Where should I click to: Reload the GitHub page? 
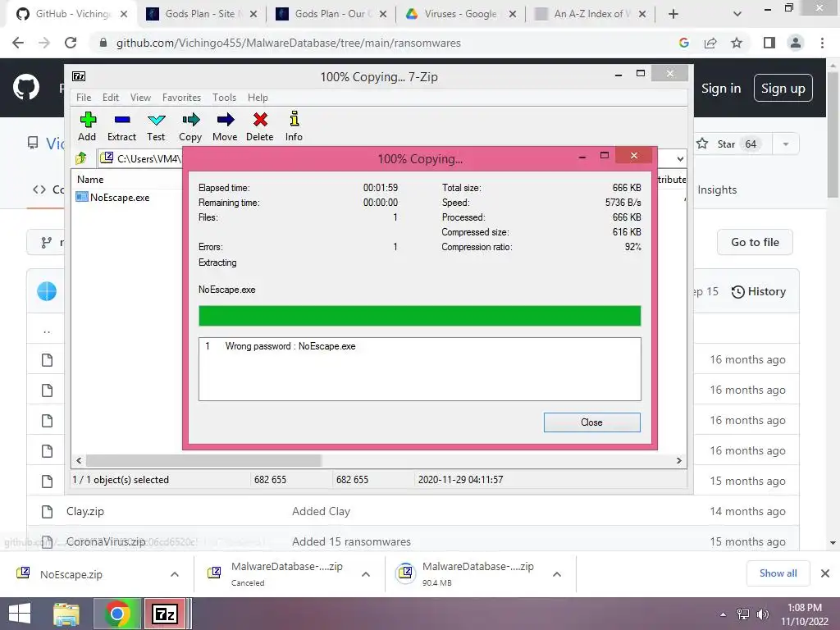[x=71, y=43]
